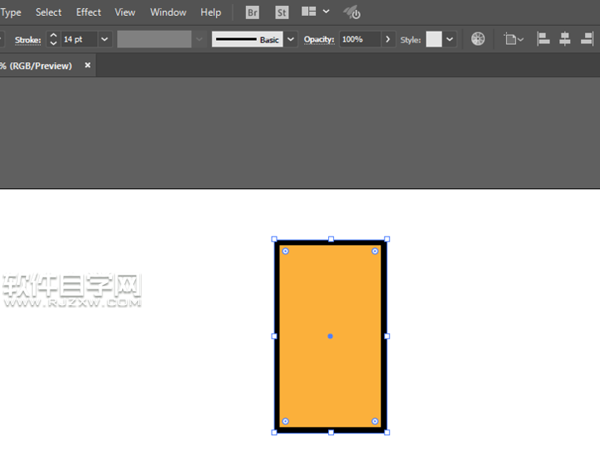Click the recolor artwork globe icon

click(478, 39)
